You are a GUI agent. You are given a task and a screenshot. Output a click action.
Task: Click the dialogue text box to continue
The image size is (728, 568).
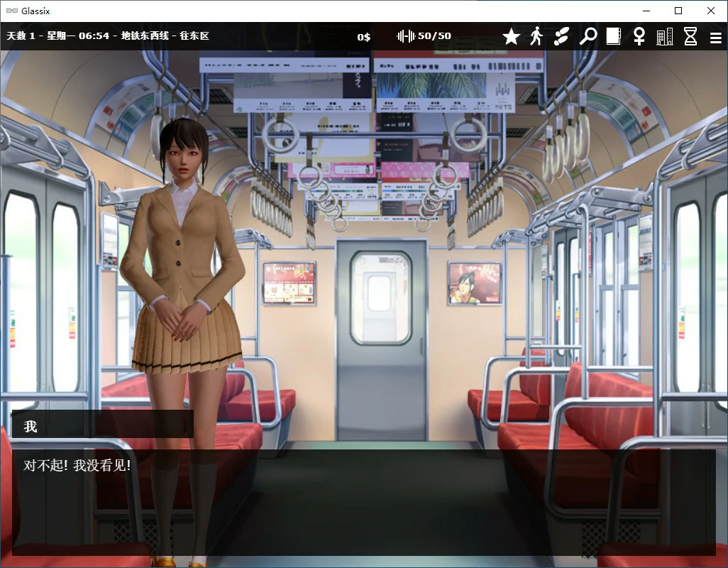pos(363,502)
